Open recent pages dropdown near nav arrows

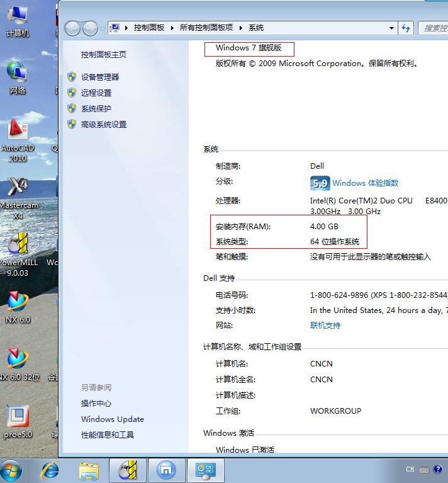pyautogui.click(x=103, y=28)
